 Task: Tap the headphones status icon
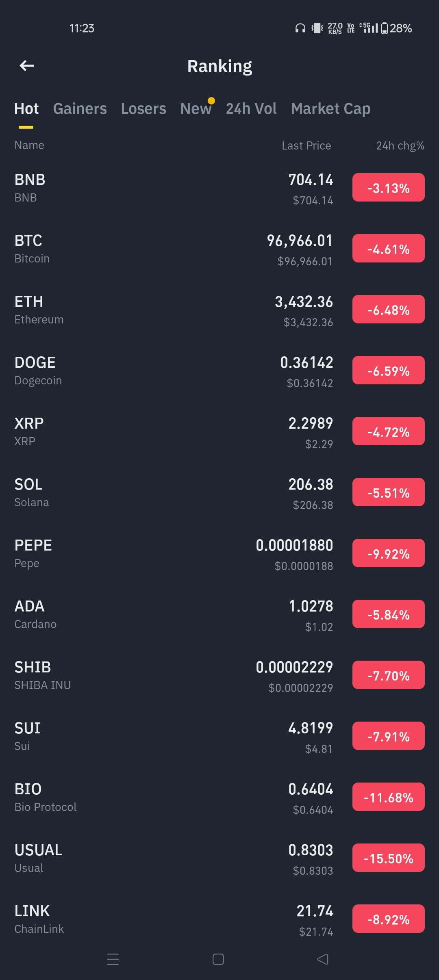point(300,28)
